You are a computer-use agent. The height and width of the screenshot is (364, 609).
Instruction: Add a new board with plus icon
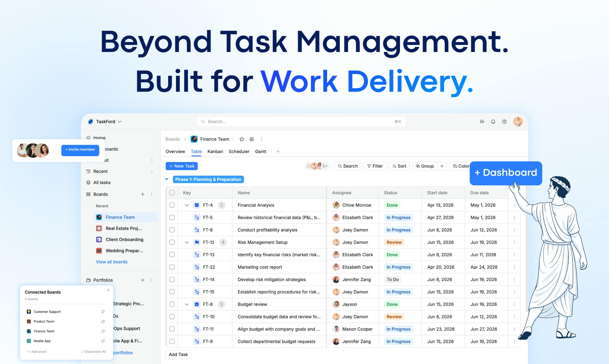pos(143,194)
